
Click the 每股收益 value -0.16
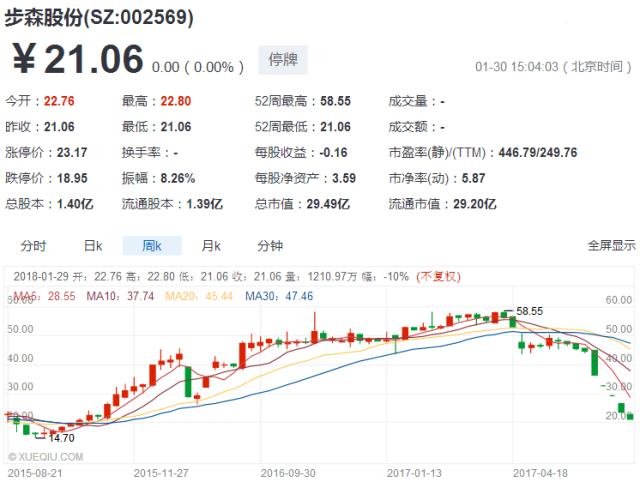click(333, 152)
